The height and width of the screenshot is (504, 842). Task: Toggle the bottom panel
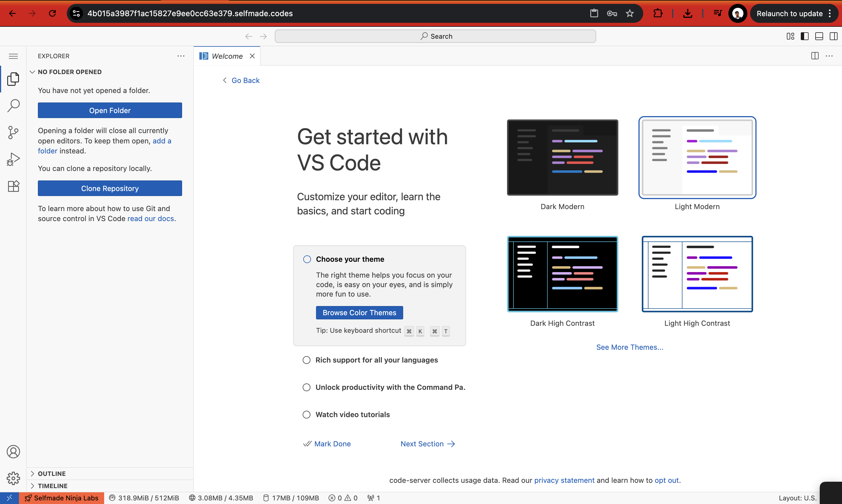[819, 36]
